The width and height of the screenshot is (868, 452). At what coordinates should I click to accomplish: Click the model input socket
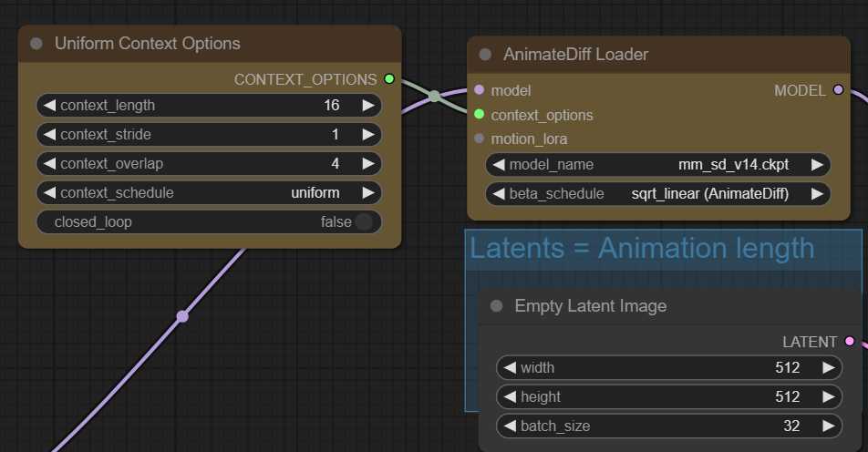pos(480,89)
